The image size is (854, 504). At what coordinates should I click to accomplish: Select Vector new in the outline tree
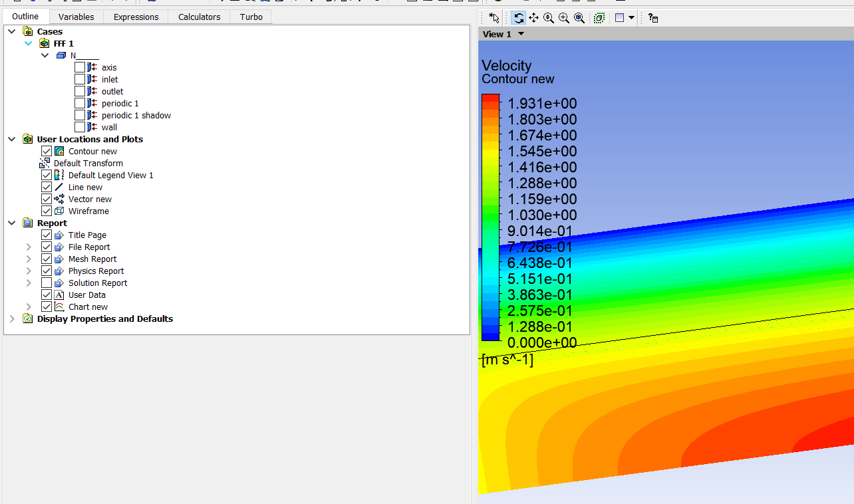point(90,199)
